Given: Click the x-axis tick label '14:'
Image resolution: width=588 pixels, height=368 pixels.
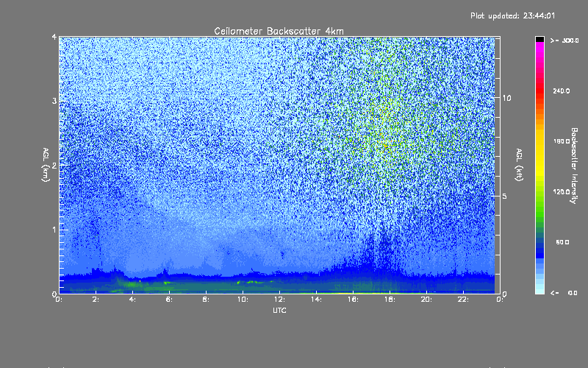Looking at the screenshot, I should (316, 300).
